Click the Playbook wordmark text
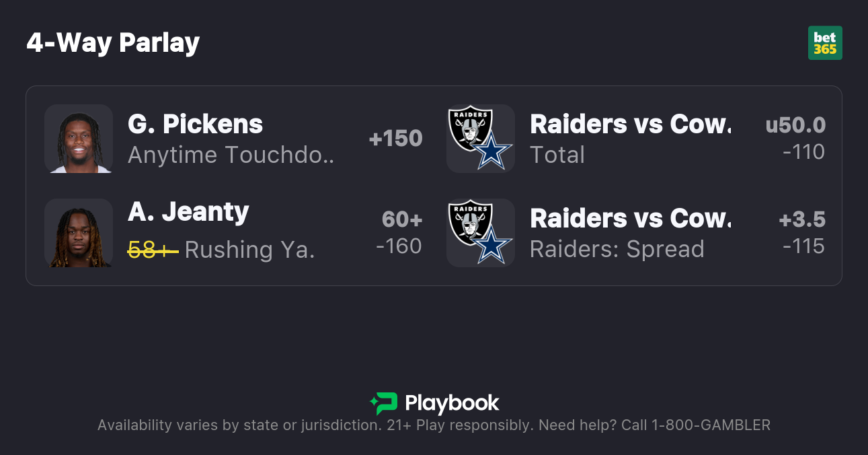 point(452,403)
